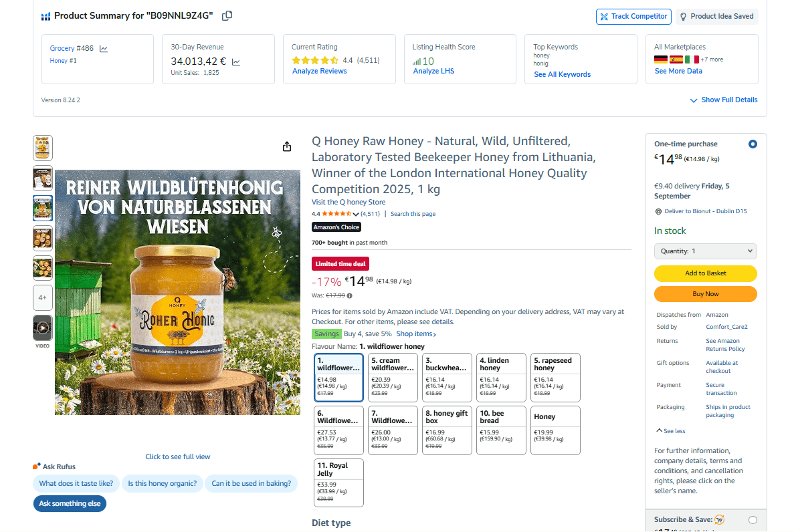Click the VAT details link

[443, 322]
